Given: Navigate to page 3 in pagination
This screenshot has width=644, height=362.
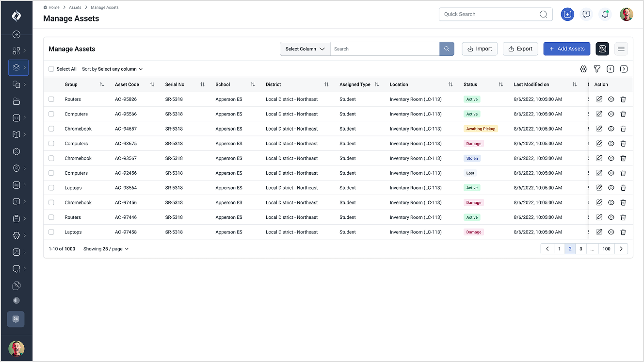Looking at the screenshot, I should tap(580, 248).
